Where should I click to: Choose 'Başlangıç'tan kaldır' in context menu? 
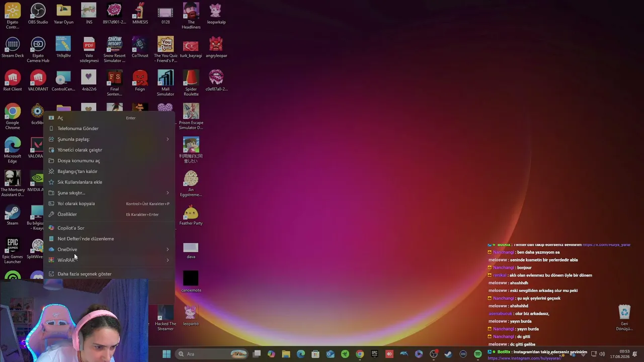[110, 171]
